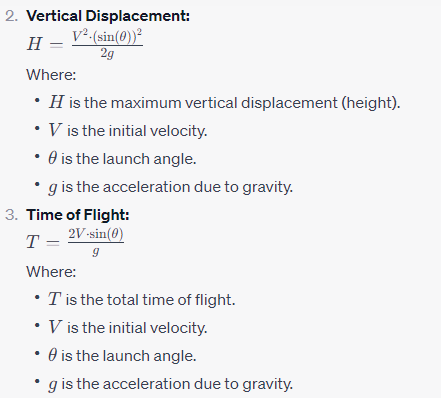This screenshot has height=398, width=441.
Task: Click the H maximum vertical displacement bullet
Action: tap(224, 102)
